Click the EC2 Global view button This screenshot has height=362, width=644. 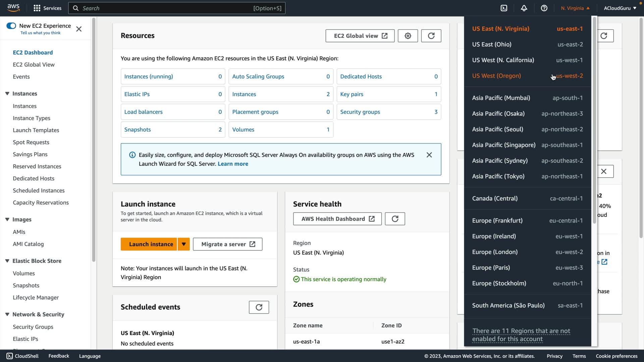coord(360,36)
